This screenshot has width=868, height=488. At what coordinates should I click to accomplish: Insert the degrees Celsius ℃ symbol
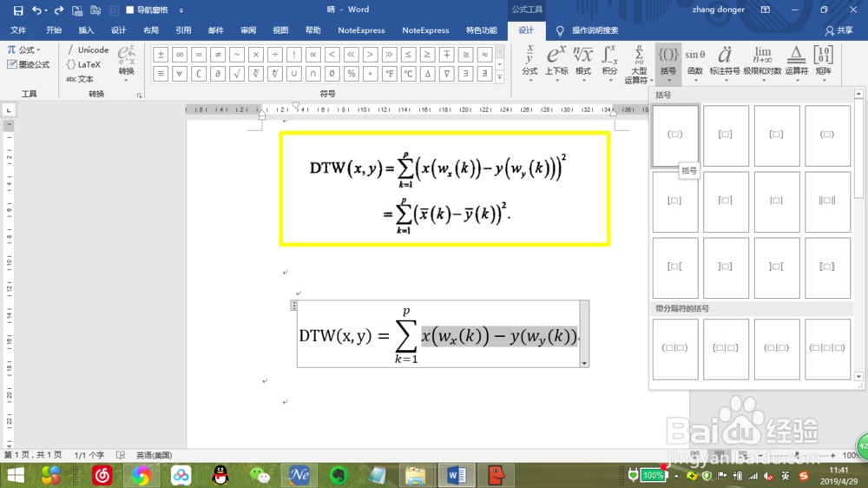tap(408, 73)
